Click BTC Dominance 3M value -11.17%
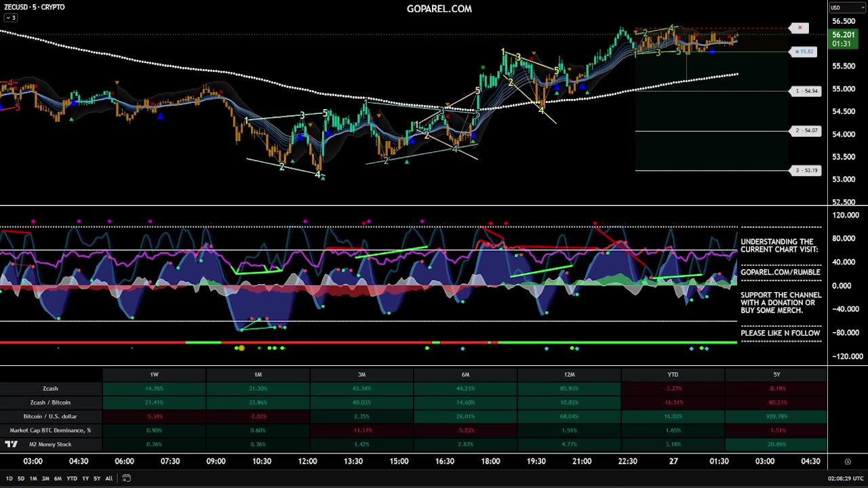Screen dimensions: 868x488 pyautogui.click(x=362, y=430)
